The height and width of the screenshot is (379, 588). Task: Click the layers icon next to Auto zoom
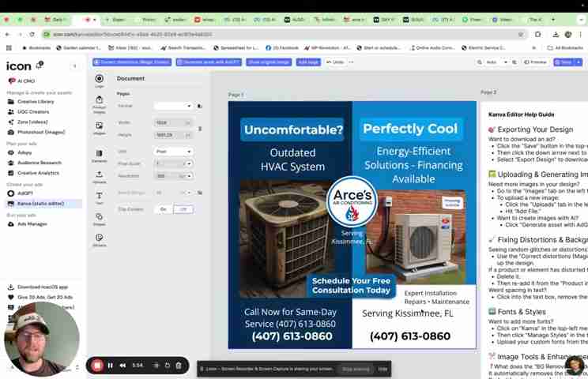pos(514,62)
